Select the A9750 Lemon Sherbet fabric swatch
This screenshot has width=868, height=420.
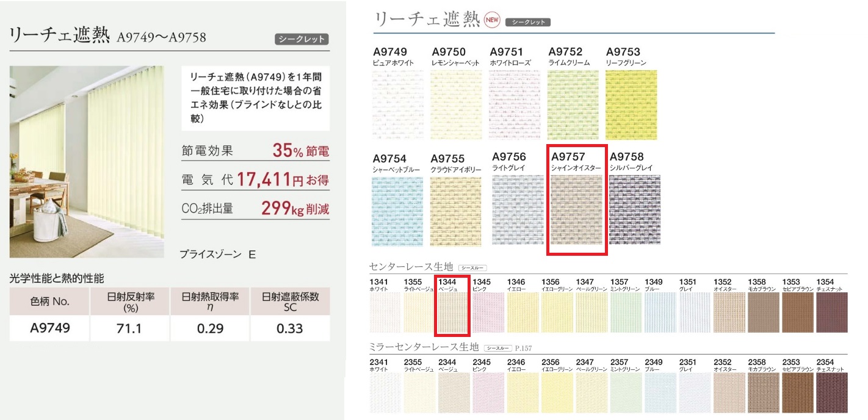(x=456, y=104)
